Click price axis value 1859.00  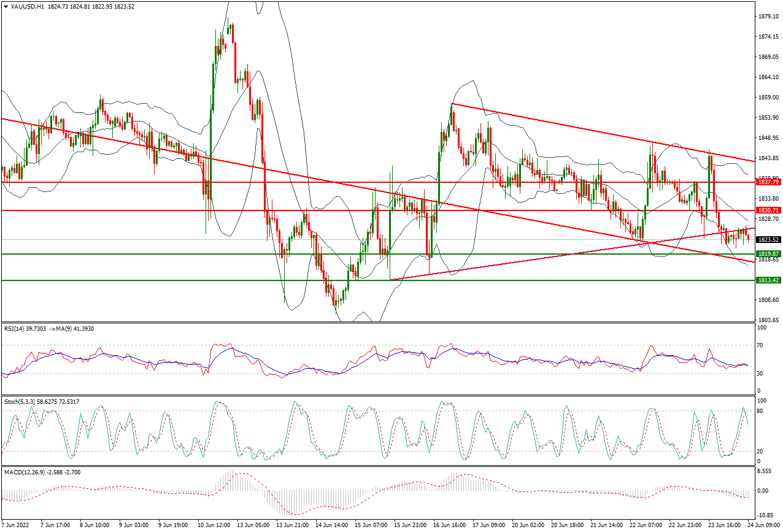point(768,98)
